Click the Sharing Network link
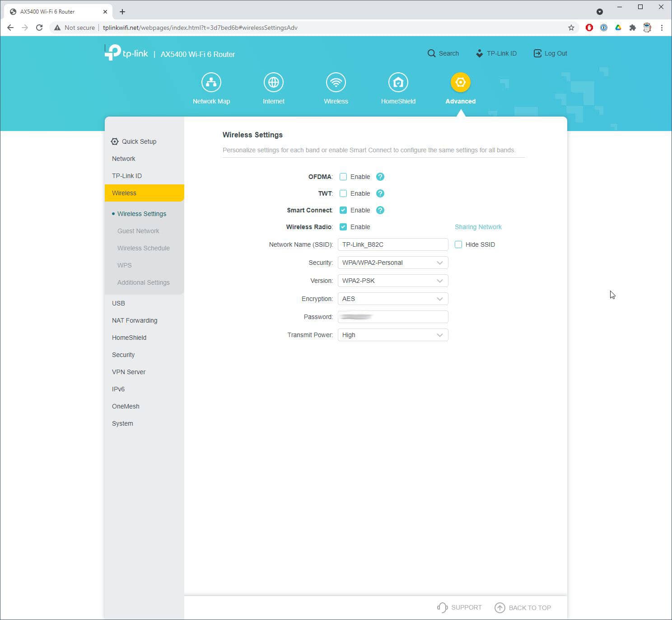672x620 pixels. tap(478, 227)
